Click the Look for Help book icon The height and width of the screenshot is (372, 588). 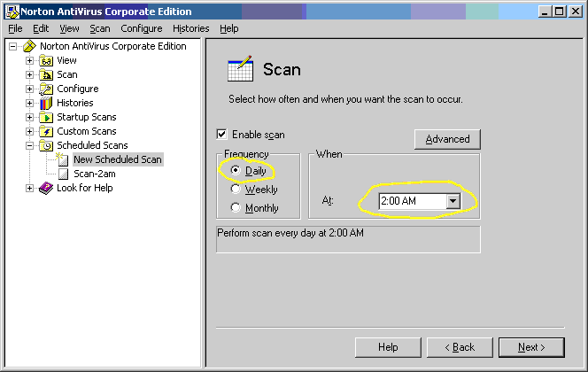46,188
